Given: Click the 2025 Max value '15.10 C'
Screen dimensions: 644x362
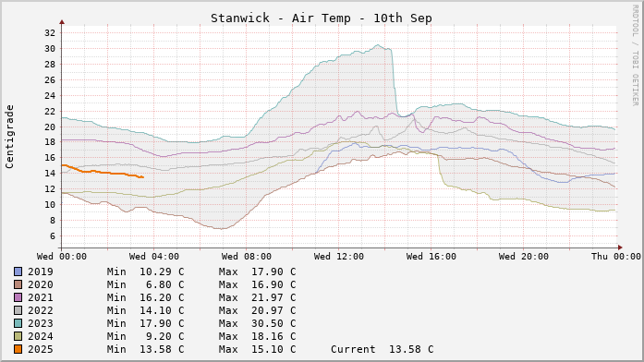Looking at the screenshot, I should coord(273,349).
